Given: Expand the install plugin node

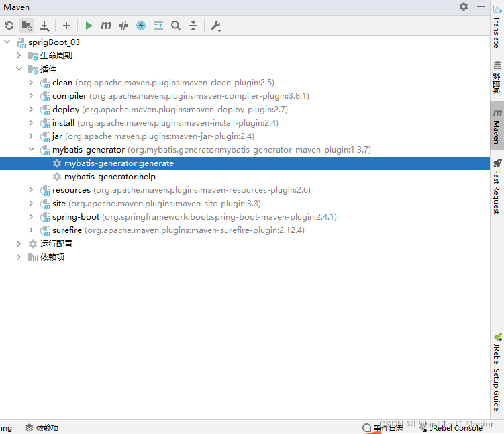Looking at the screenshot, I should click(x=31, y=122).
